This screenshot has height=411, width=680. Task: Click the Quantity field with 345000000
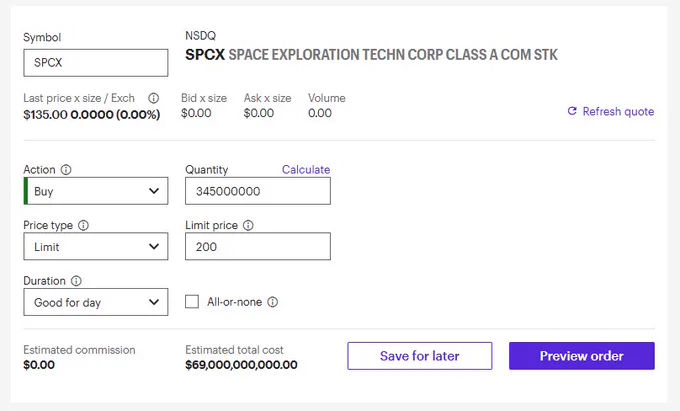pos(258,191)
